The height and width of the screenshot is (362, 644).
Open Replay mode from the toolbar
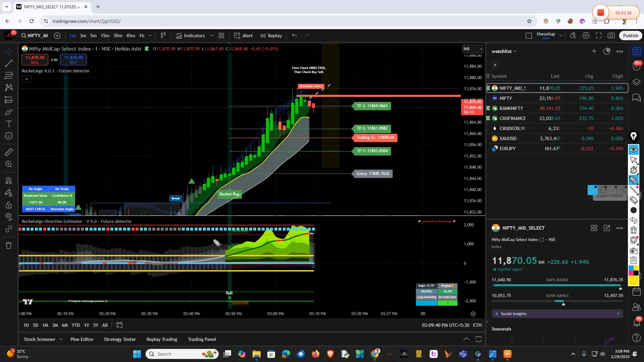[271, 36]
